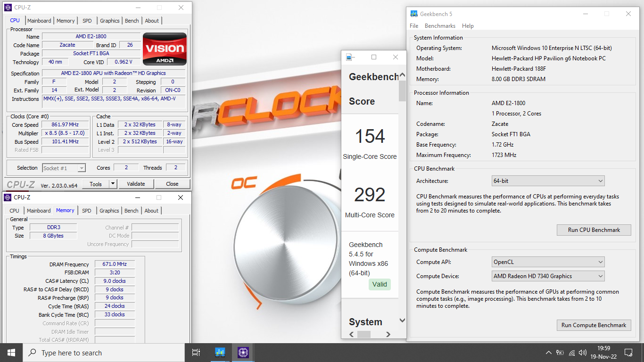Select Mainboard tab in lower CPU-Z window
Screen dimensions: 644x362
pos(39,211)
